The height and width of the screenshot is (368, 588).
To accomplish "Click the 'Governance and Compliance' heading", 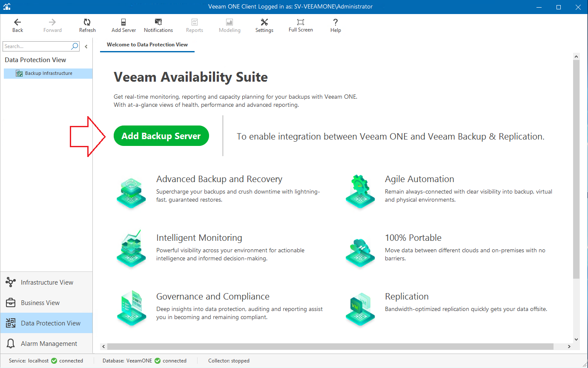I will pyautogui.click(x=213, y=297).
